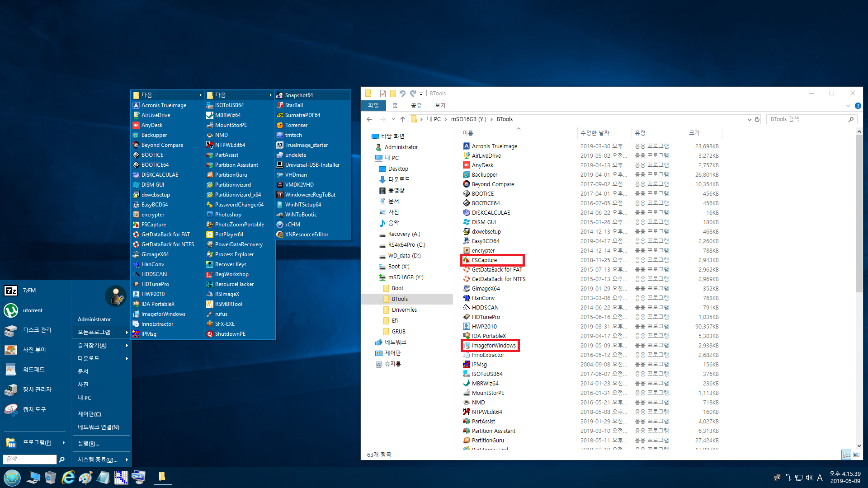The image size is (868, 488).
Task: Expand the 즐겨찾기(A) submenu arrow
Action: 127,346
